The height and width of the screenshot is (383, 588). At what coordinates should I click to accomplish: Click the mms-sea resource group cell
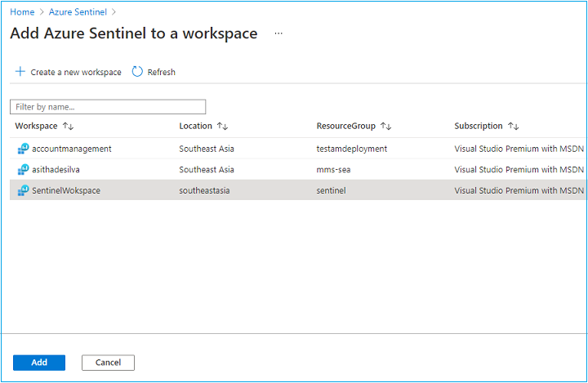pyautogui.click(x=333, y=170)
